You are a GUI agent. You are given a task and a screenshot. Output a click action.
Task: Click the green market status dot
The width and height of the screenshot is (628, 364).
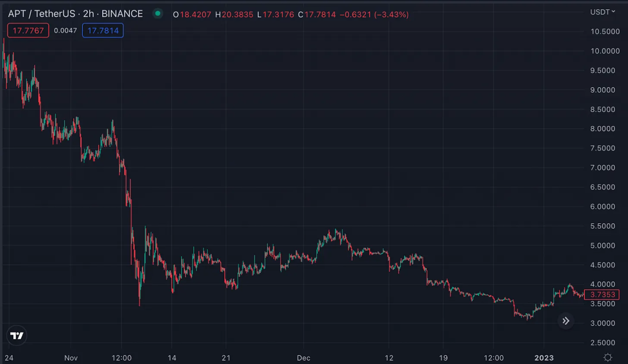[x=157, y=13]
